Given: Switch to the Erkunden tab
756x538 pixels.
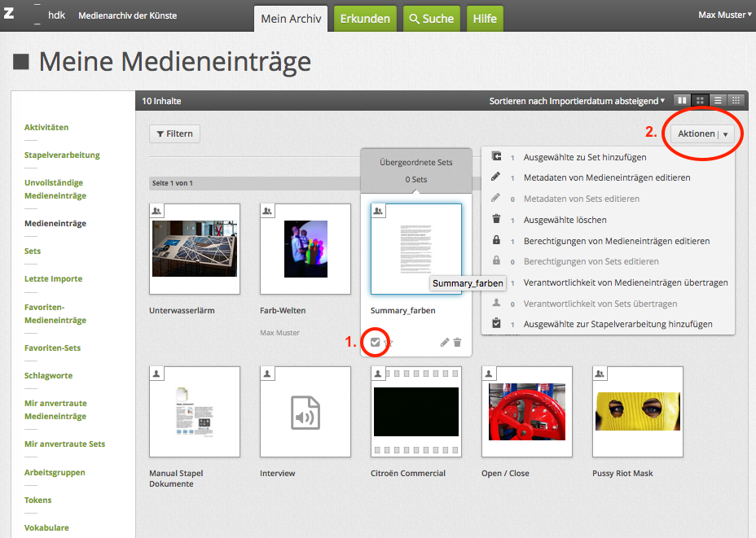Looking at the screenshot, I should [364, 19].
